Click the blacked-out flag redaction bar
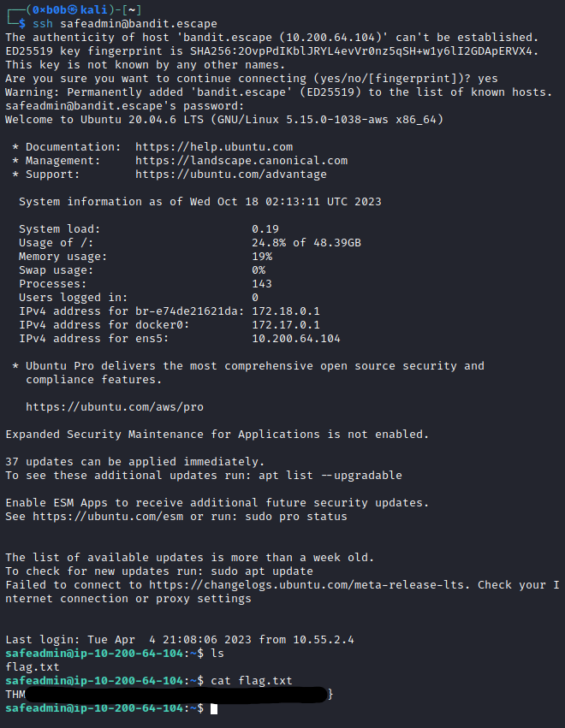This screenshot has height=728, width=565. click(176, 695)
